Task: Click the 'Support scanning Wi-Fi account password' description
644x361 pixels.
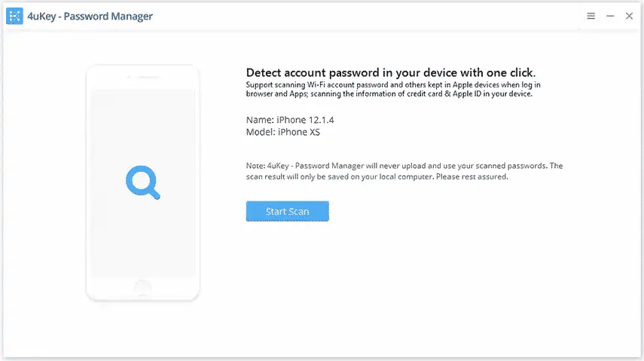Action: (x=393, y=89)
